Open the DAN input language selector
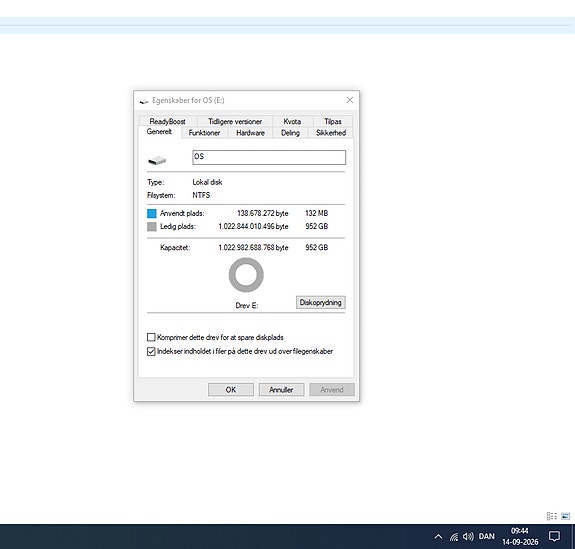Viewport: 575px width, 549px height. click(486, 537)
